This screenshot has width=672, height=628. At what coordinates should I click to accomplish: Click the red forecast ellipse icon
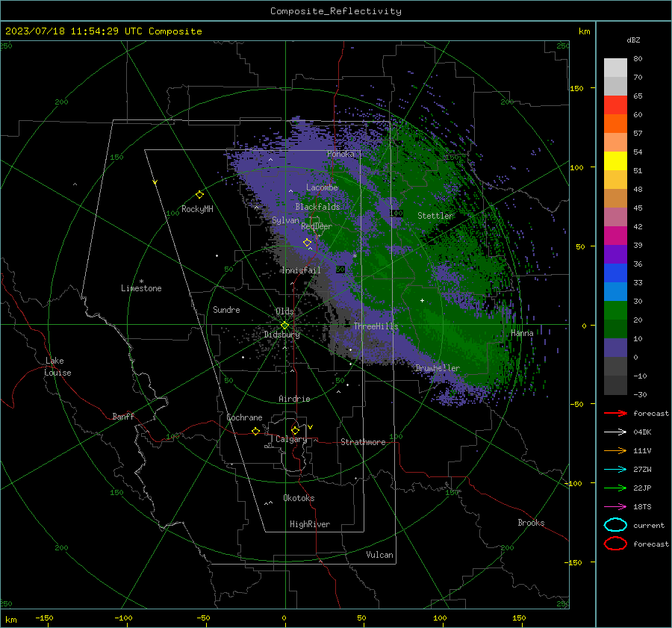tap(615, 544)
